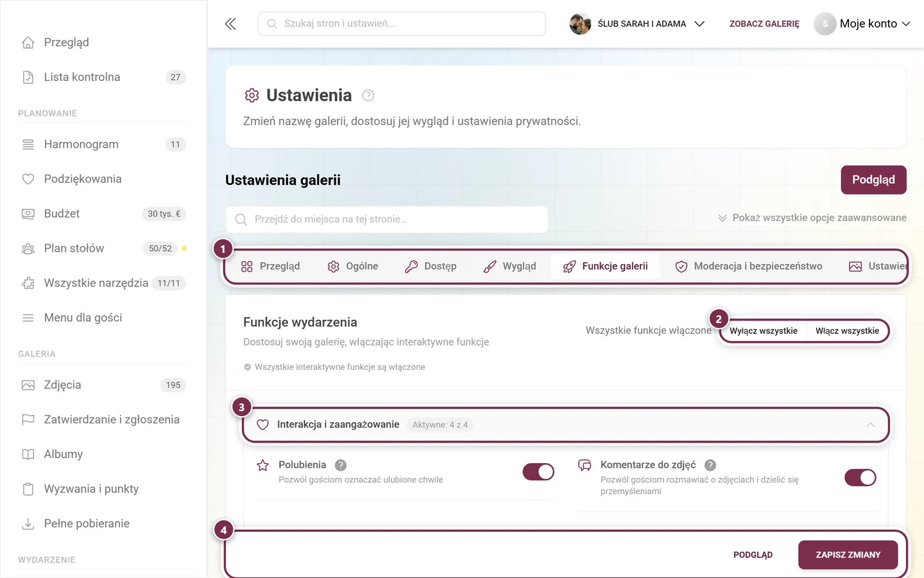924x578 pixels.
Task: Select the Dostęp tab
Action: 431,267
